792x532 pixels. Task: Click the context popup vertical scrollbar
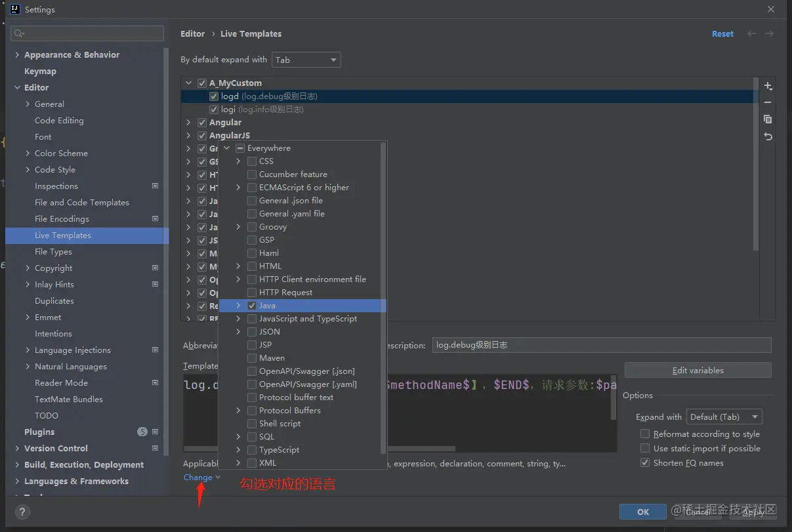[x=383, y=298]
